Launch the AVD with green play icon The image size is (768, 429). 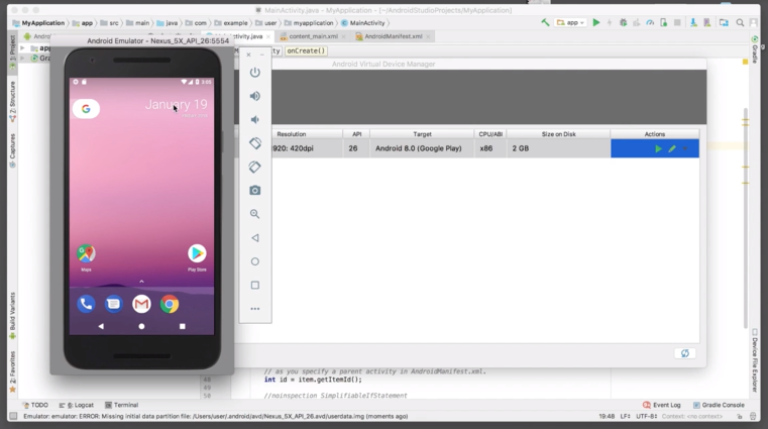pos(658,148)
